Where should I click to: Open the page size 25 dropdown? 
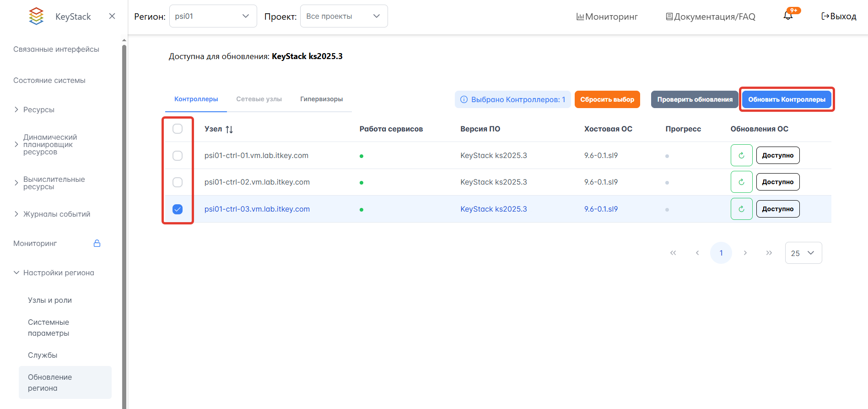coord(803,253)
